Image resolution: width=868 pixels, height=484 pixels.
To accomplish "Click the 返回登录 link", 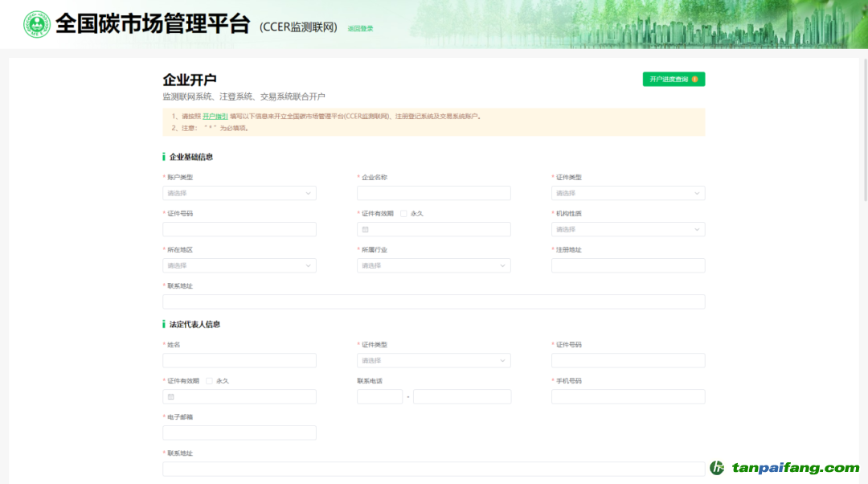I will click(x=361, y=27).
